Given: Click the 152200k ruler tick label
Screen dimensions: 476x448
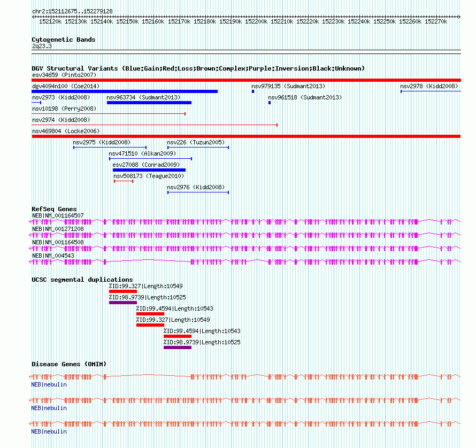Looking at the screenshot, I should click(256, 21).
